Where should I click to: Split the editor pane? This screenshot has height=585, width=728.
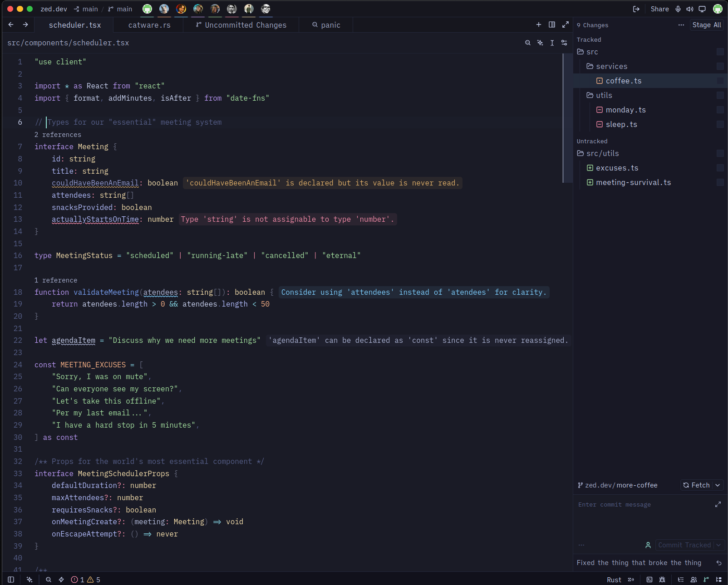click(x=552, y=24)
